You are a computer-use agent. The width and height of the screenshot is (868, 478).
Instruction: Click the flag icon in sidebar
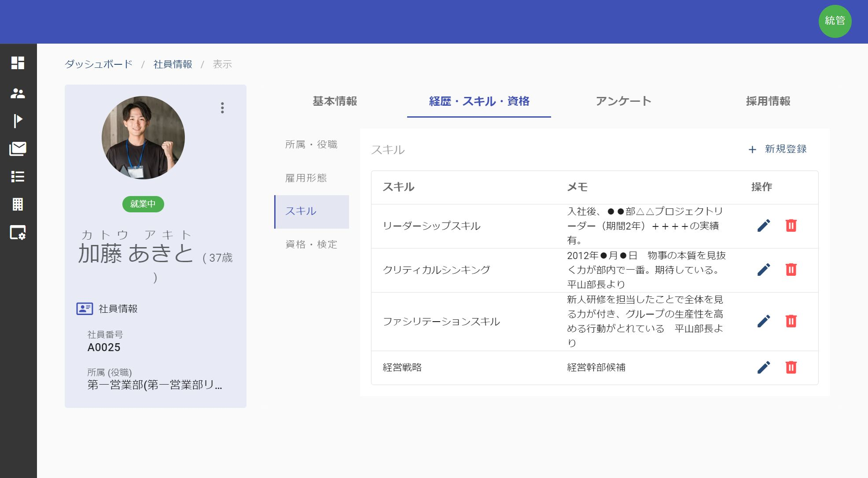click(18, 120)
